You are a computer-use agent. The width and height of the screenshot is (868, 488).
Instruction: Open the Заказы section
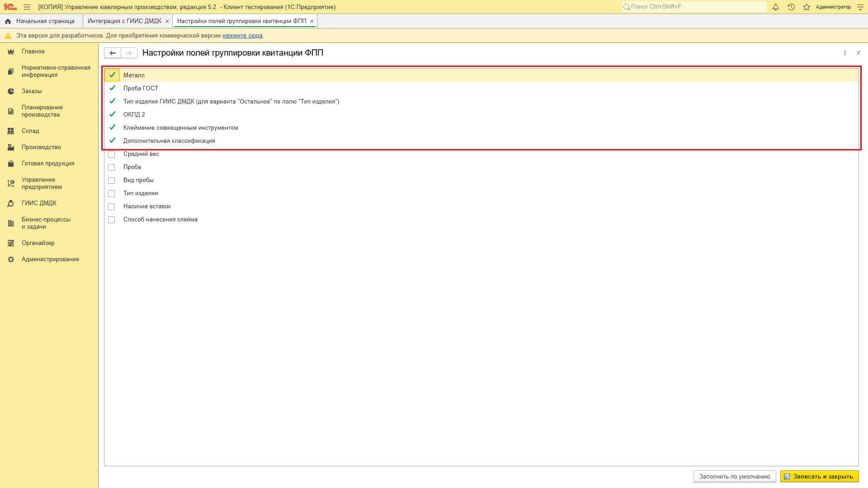32,91
